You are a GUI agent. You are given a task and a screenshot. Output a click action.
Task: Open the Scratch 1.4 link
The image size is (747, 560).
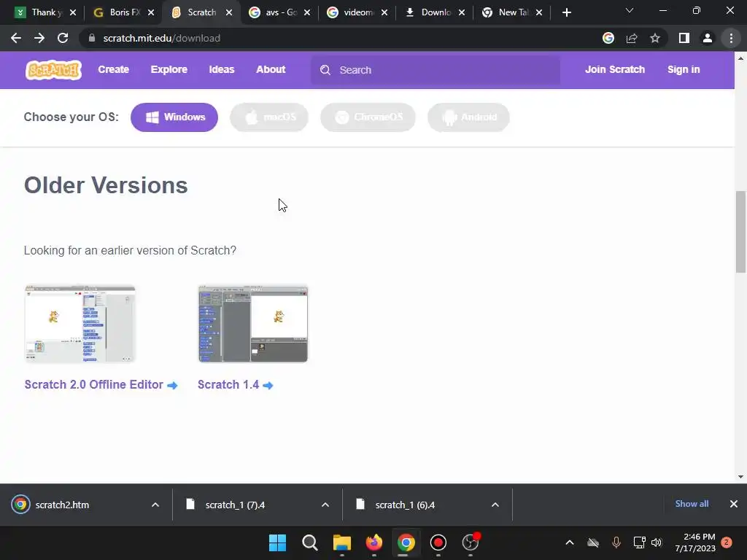tap(236, 385)
